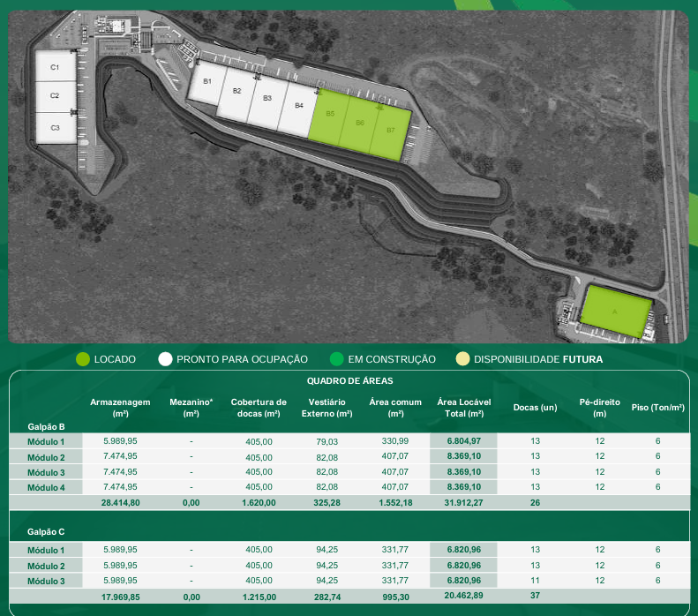Click green building A on the map
Viewport: 698px width, 616px height.
point(615,312)
